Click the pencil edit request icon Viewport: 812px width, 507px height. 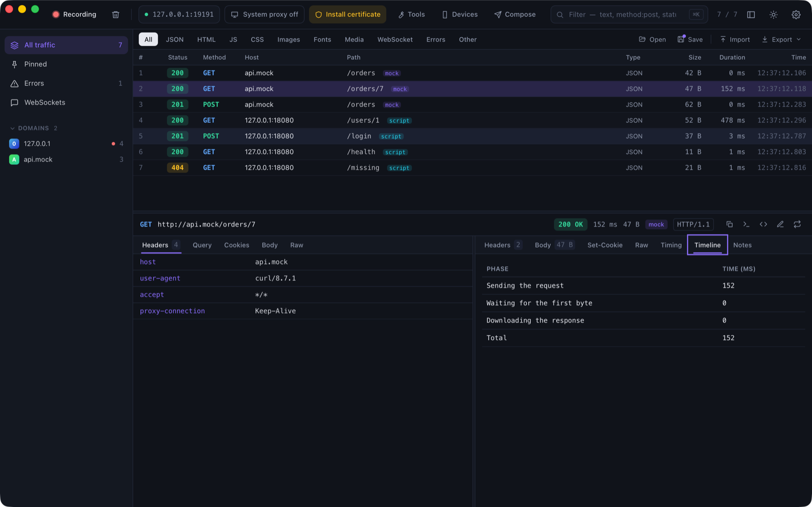point(780,224)
